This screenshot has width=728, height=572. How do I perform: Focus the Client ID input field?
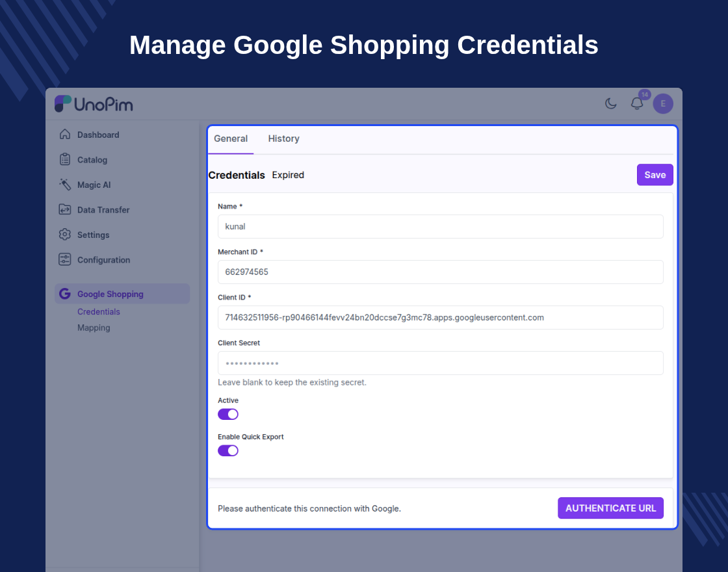[x=441, y=318]
